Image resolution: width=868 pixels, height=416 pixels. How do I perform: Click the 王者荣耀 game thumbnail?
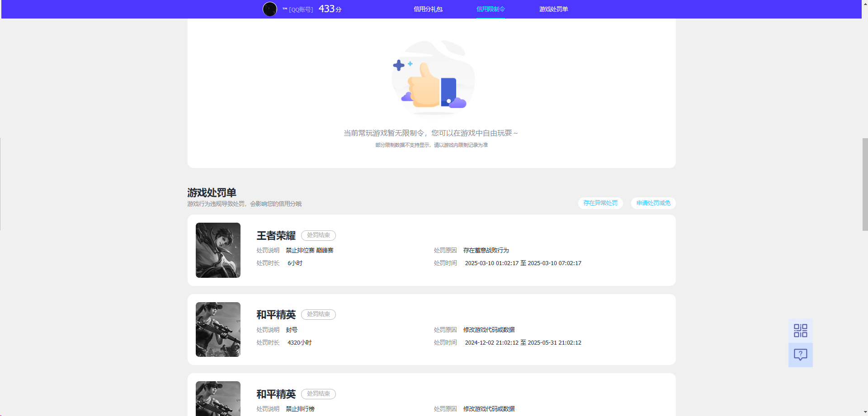coord(218,250)
